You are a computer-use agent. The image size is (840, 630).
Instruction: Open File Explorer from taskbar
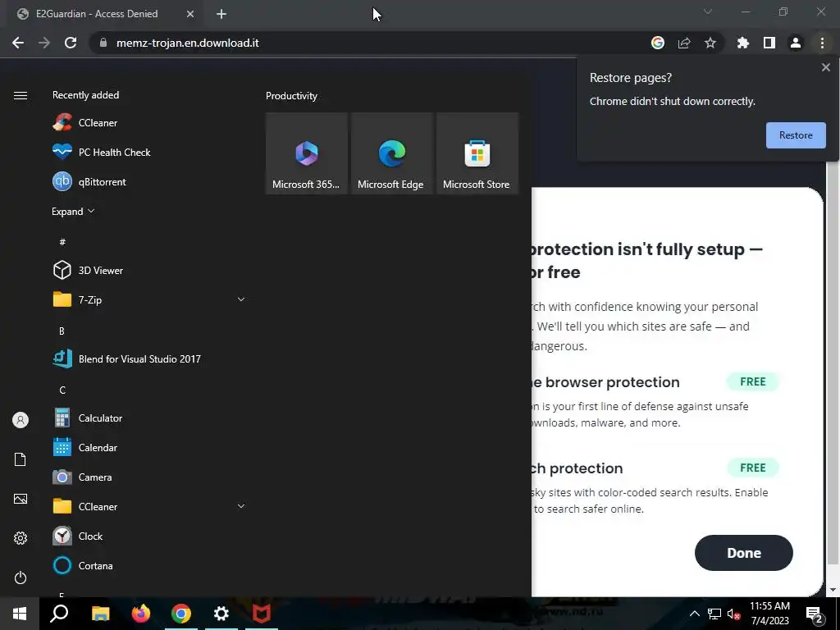[x=101, y=614]
